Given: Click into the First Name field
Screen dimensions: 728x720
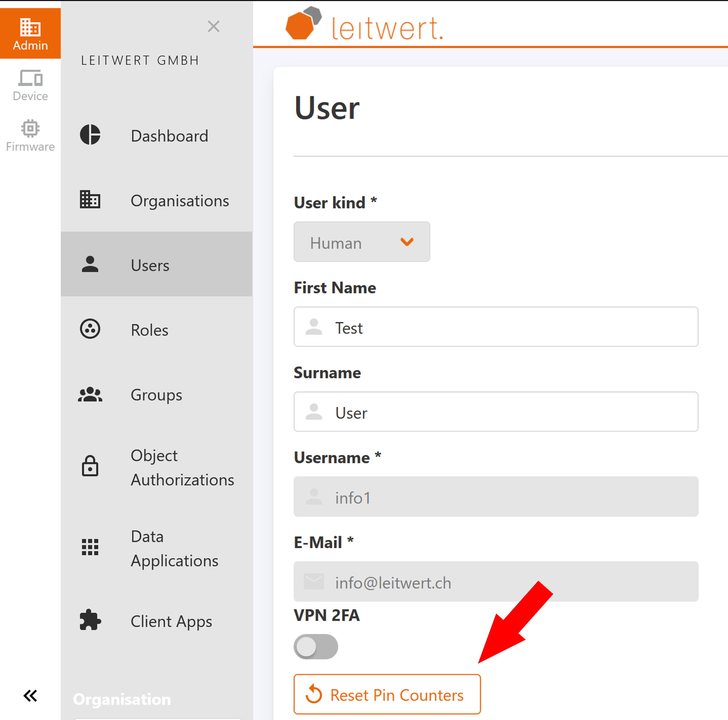Looking at the screenshot, I should (x=496, y=327).
